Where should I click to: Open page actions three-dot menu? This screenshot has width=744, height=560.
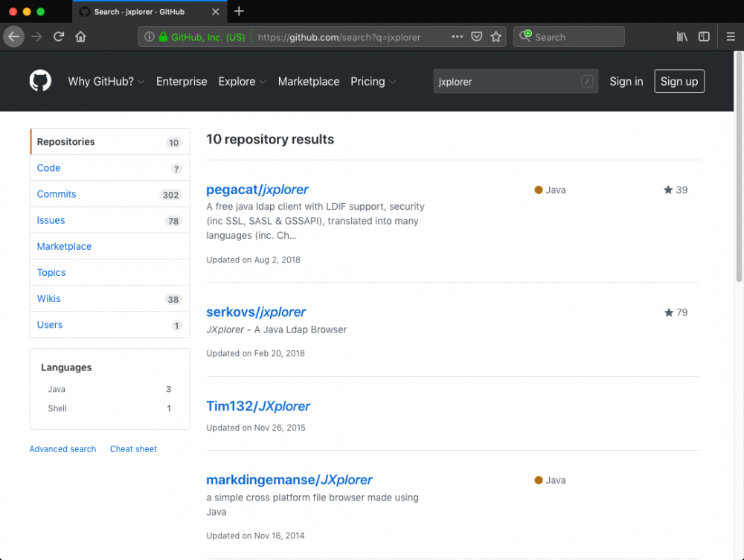[457, 36]
